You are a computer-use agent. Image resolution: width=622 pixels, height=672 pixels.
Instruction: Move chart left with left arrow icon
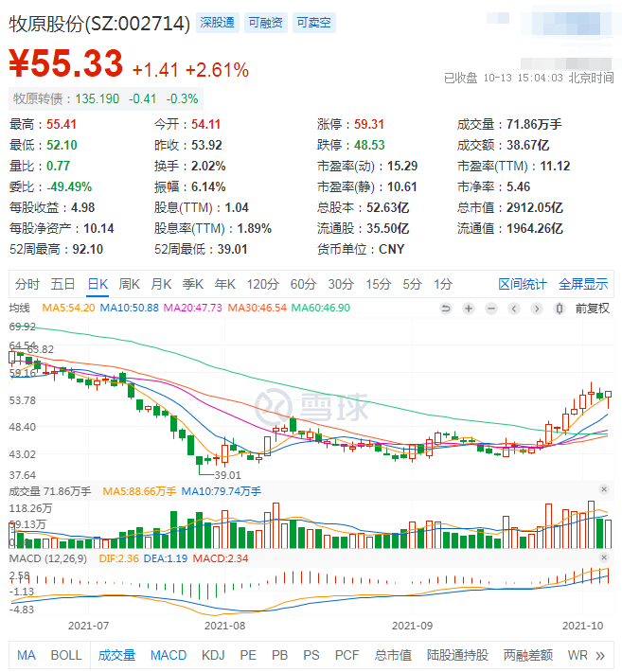(514, 309)
